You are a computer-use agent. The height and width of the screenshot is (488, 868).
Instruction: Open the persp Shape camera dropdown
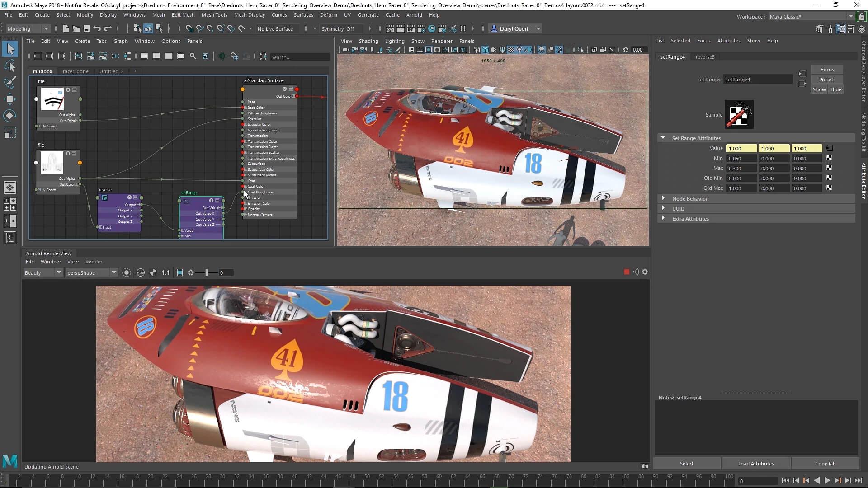coord(92,272)
